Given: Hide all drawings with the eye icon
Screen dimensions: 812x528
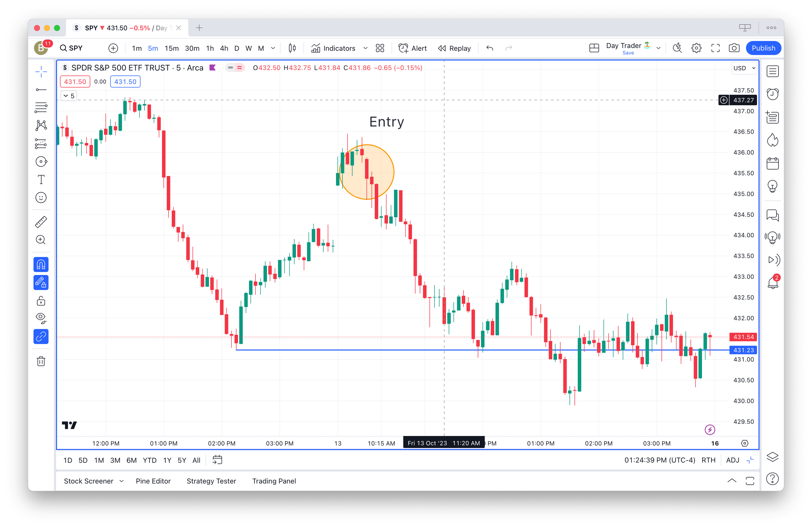Looking at the screenshot, I should click(x=41, y=318).
